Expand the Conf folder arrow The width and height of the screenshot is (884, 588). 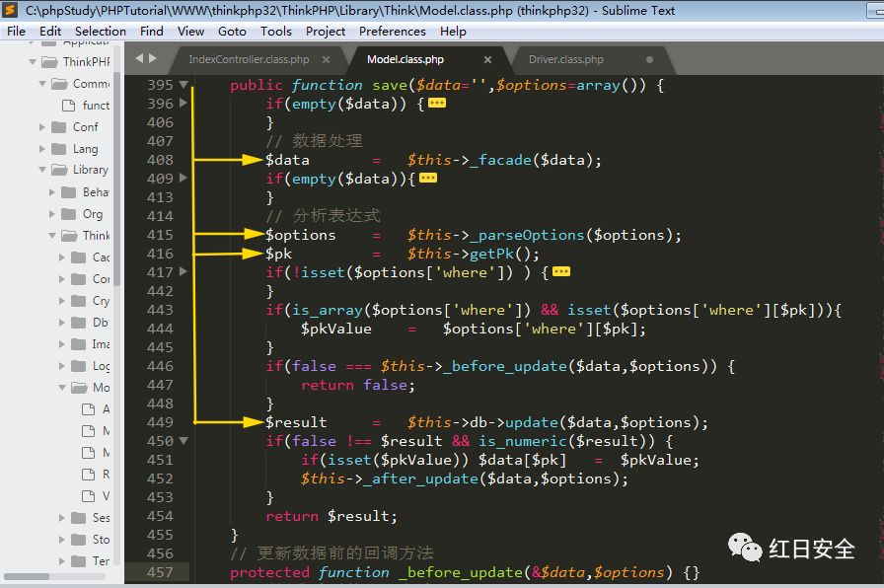click(x=42, y=127)
